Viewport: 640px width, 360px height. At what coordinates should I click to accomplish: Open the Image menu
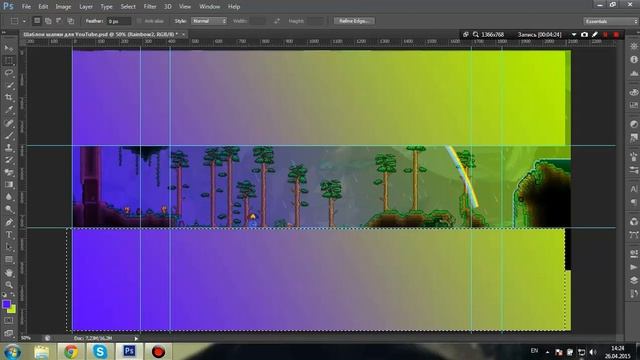pos(63,7)
